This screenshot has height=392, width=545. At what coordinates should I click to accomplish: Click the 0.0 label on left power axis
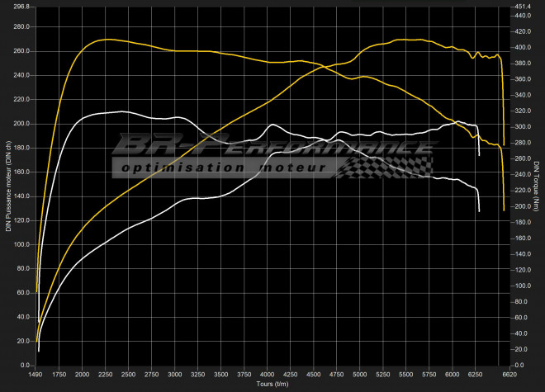(x=25, y=364)
